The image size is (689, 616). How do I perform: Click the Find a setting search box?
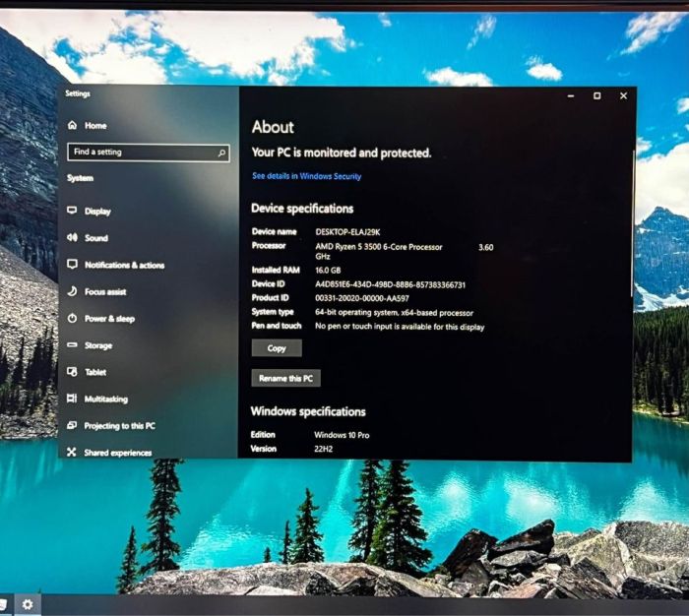(149, 153)
